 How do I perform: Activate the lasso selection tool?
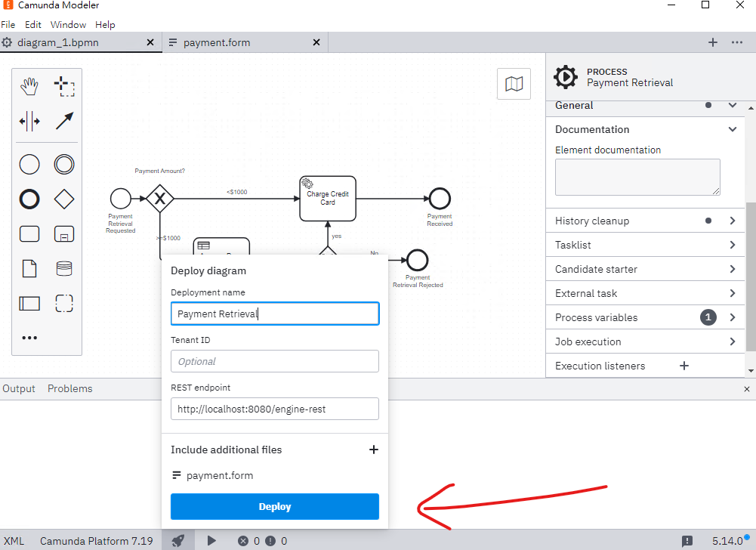(64, 86)
